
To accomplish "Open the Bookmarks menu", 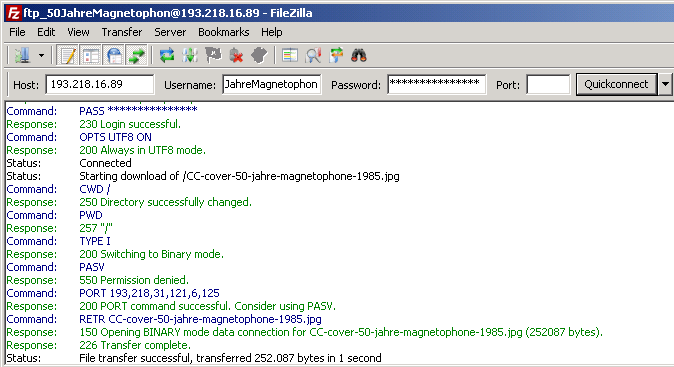I will [x=224, y=32].
